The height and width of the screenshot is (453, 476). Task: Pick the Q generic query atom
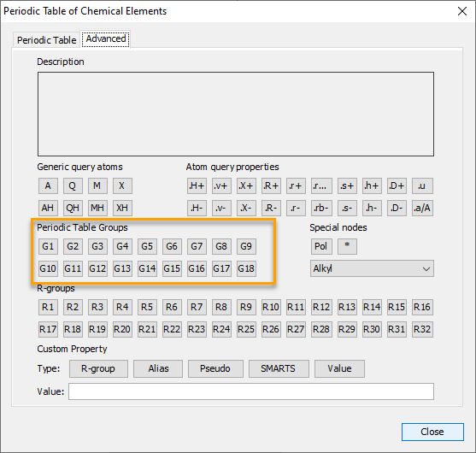point(73,185)
